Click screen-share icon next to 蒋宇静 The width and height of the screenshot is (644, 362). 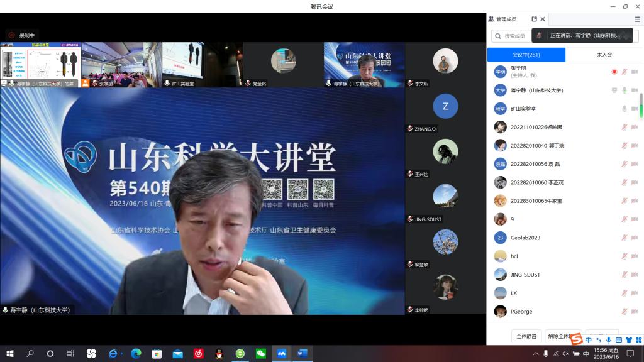click(x=614, y=90)
